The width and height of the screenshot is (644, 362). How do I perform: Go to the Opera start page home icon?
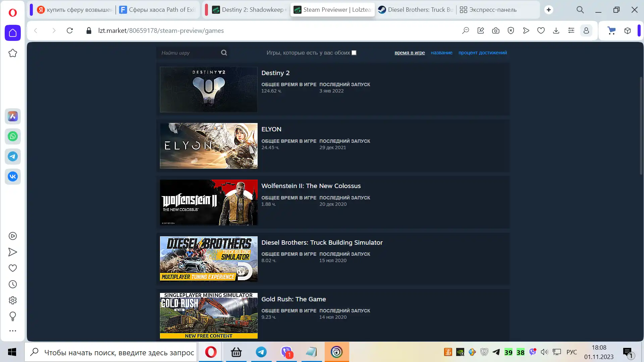[13, 33]
